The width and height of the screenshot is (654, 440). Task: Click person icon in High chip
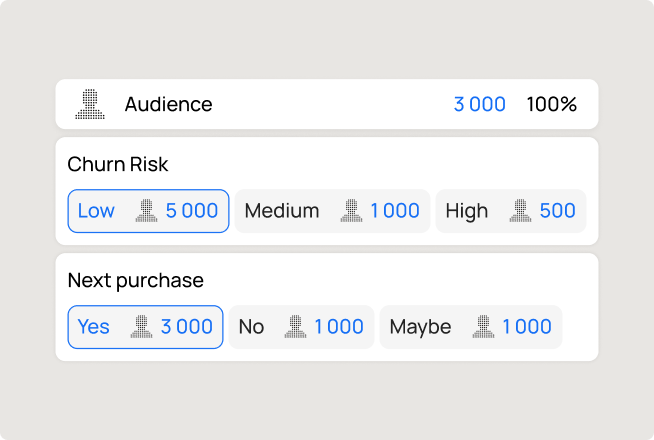(520, 211)
